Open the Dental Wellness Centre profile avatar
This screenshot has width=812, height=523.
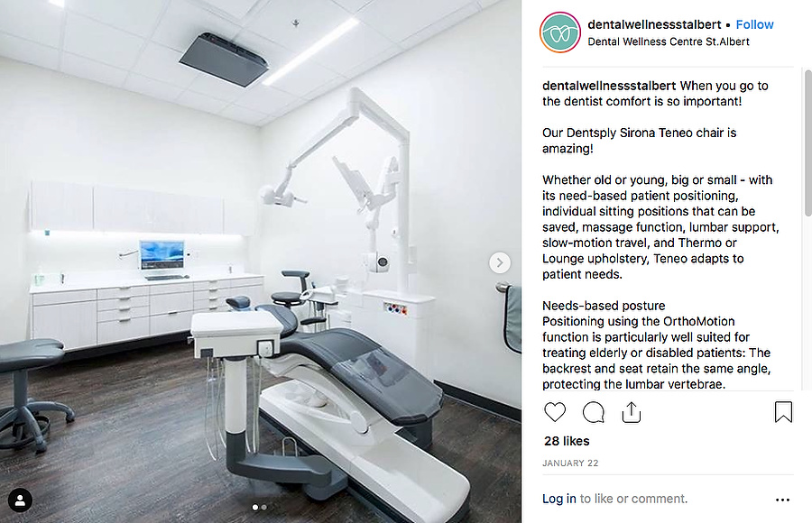coord(560,32)
